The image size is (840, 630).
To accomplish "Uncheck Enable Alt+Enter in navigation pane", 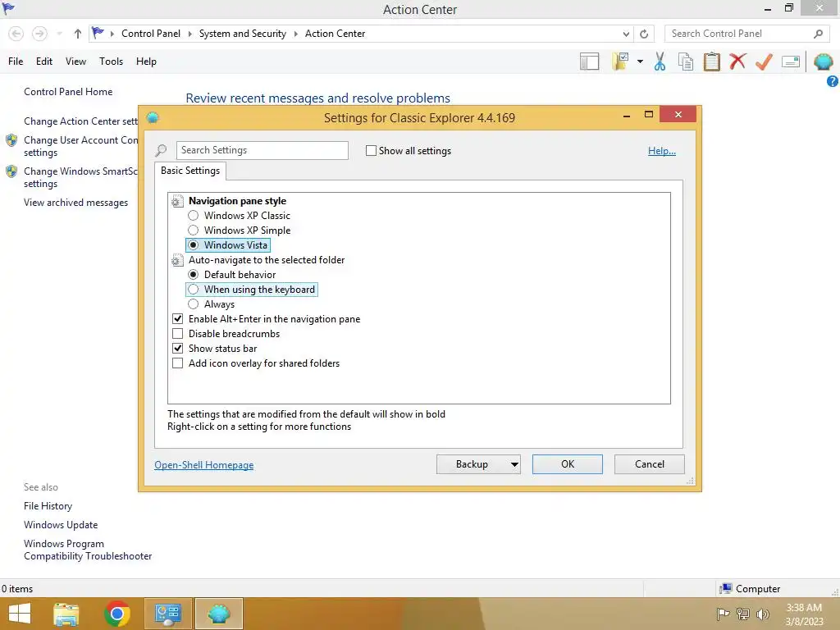I will tap(178, 319).
